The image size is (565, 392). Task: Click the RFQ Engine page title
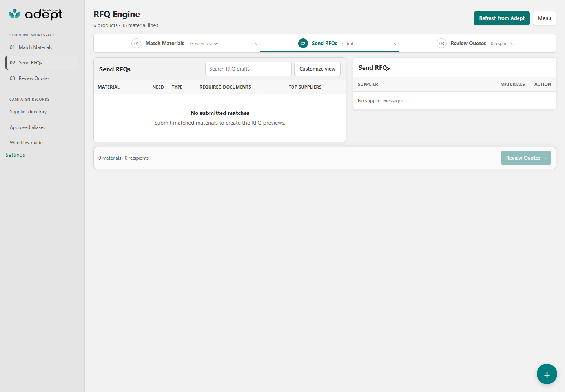click(117, 14)
